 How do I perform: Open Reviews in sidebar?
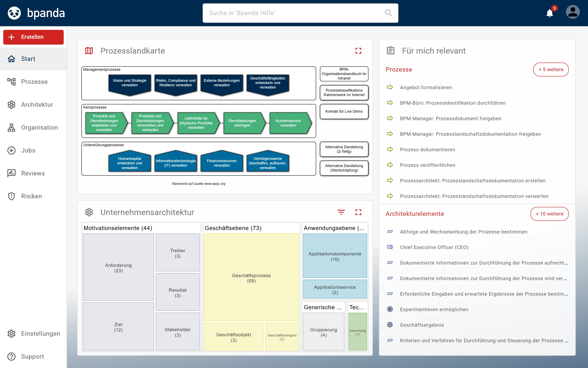[33, 173]
